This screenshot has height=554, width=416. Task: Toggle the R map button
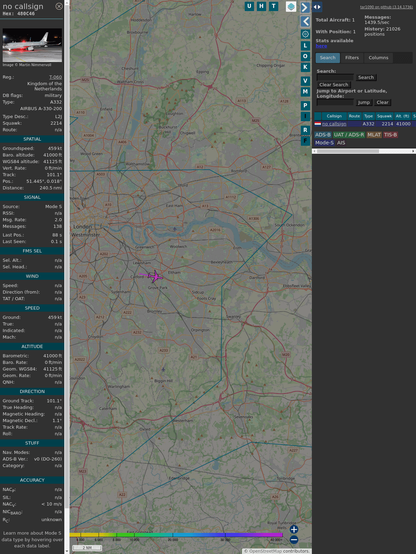coord(305,130)
